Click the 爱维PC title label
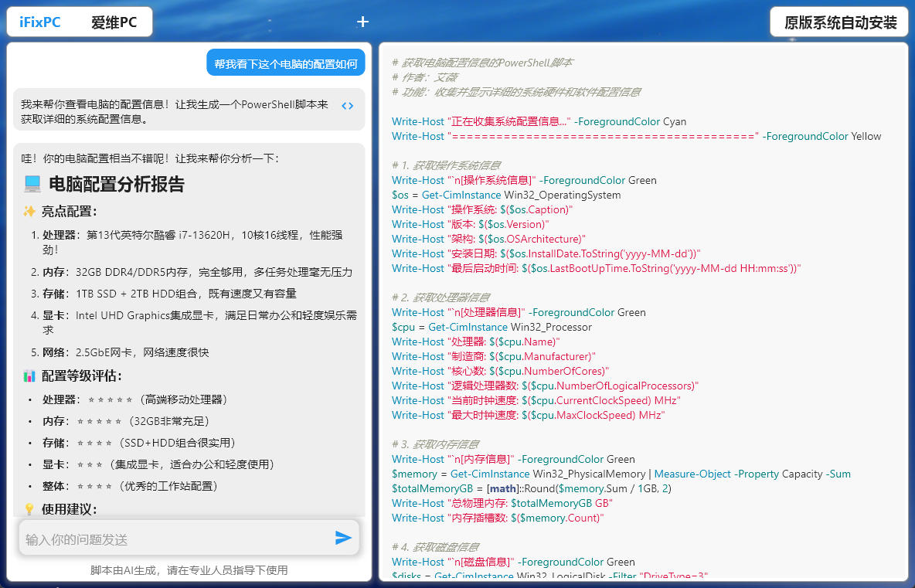The image size is (915, 588). 114,22
